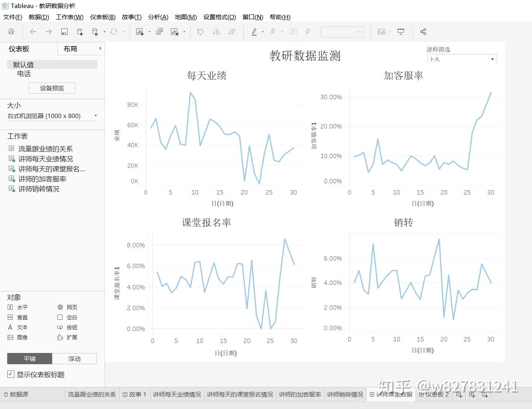Click the fix axes pin icon

[308, 32]
